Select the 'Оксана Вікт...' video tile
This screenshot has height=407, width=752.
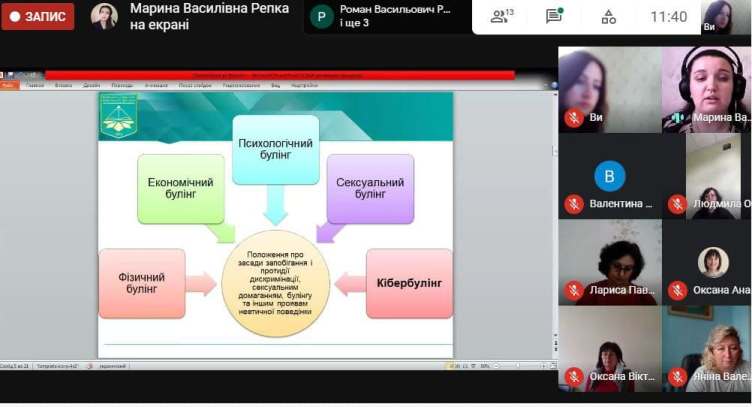click(610, 349)
